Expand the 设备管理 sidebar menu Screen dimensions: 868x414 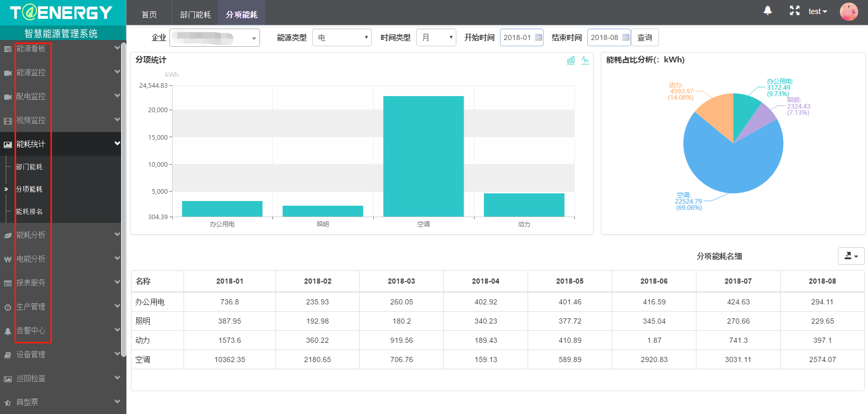coord(31,354)
